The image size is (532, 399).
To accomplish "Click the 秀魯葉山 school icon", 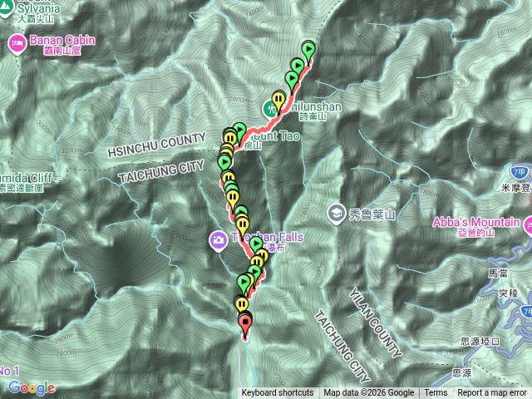I will 336,214.
